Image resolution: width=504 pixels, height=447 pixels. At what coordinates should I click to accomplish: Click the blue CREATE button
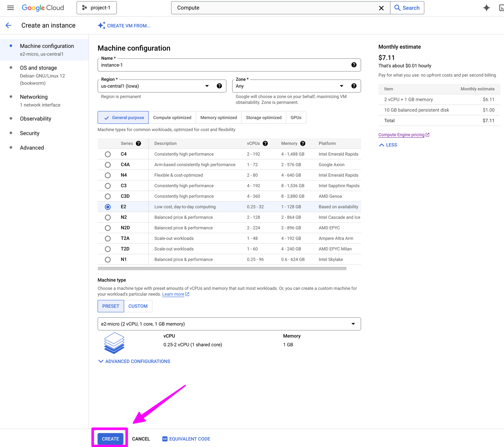110,439
